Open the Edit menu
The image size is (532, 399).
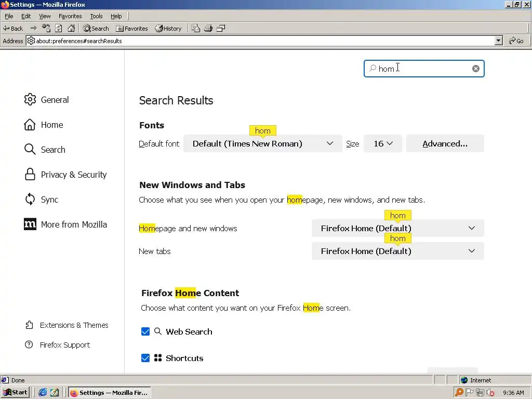(26, 16)
